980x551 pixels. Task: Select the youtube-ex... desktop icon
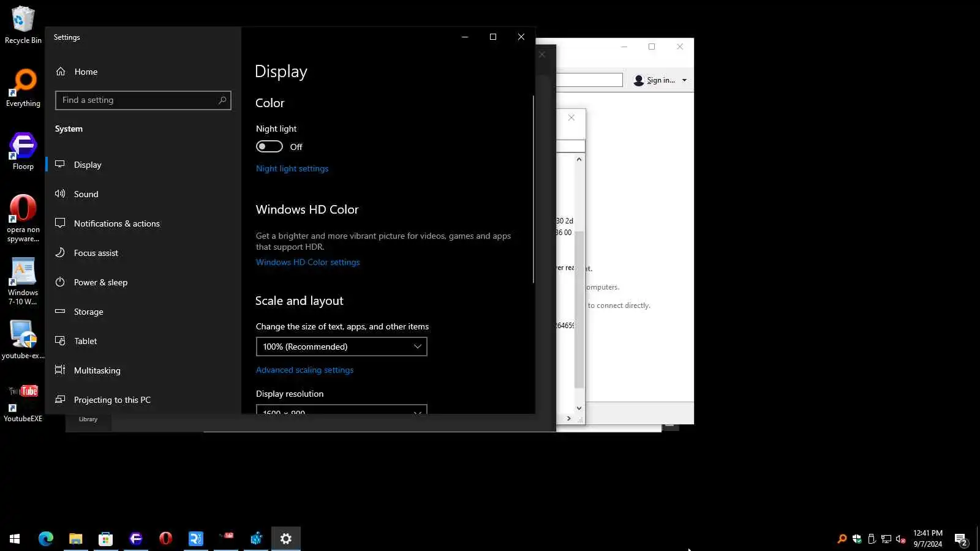[23, 340]
